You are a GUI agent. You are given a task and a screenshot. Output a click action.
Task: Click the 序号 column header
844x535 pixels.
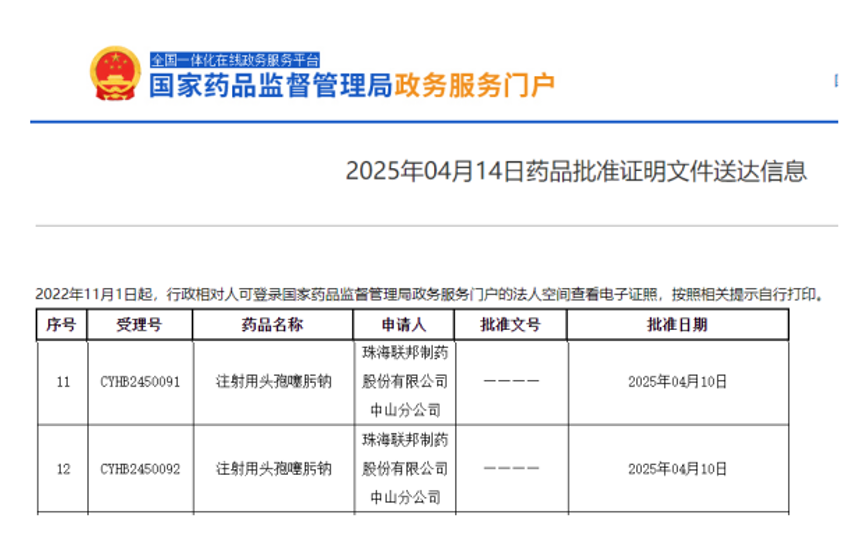tap(61, 325)
